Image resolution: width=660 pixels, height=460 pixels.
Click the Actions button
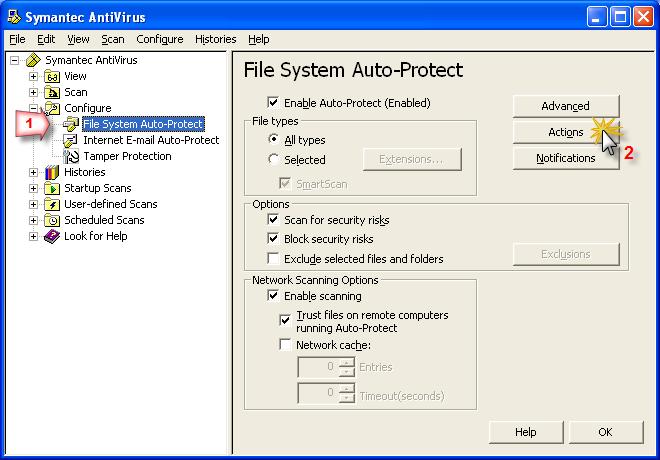(x=566, y=132)
